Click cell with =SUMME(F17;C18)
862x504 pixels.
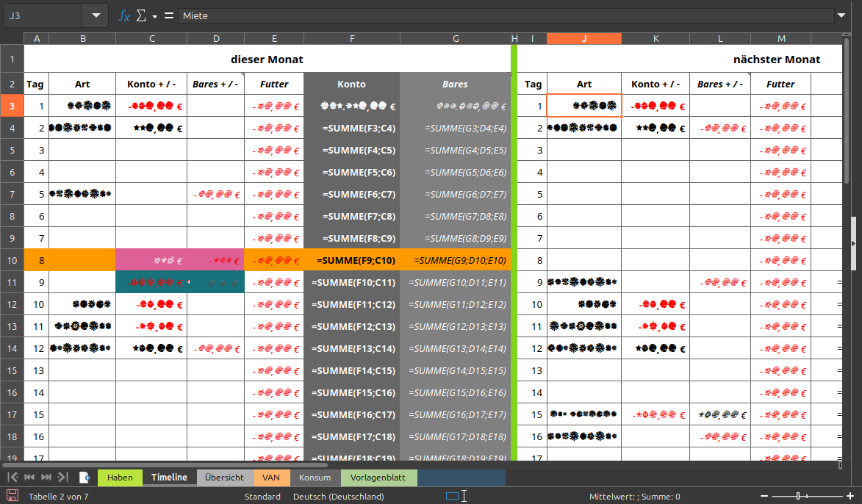click(x=352, y=436)
